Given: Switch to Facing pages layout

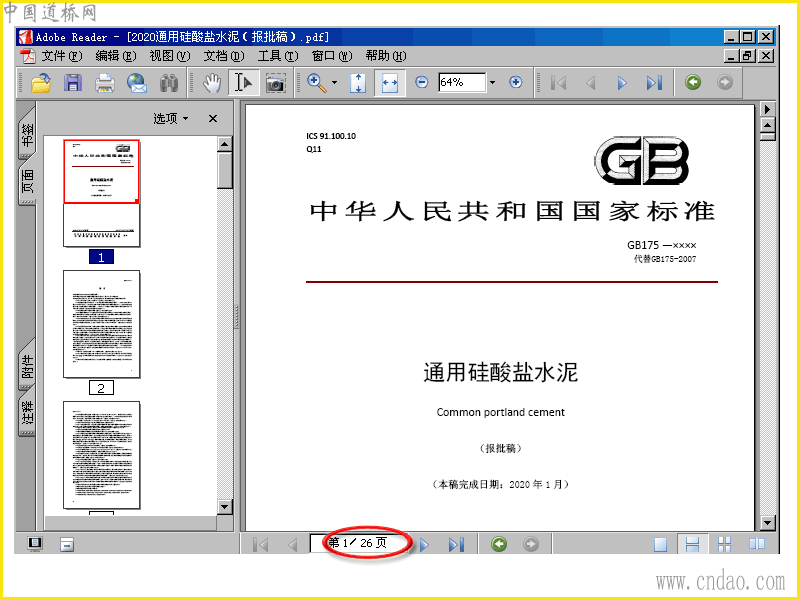Looking at the screenshot, I should [757, 544].
